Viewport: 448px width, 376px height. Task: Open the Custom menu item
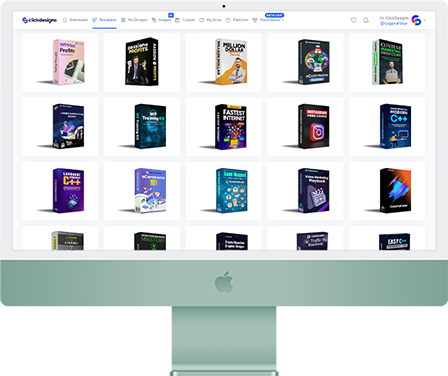(185, 20)
